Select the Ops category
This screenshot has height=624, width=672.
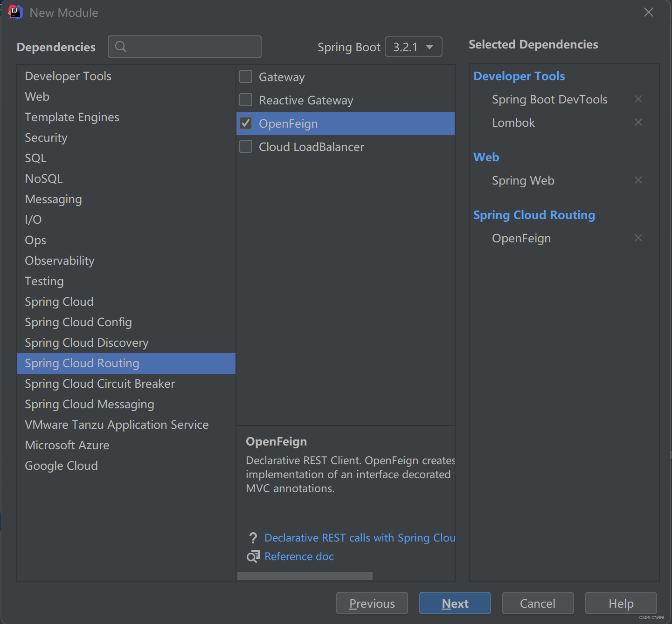(x=126, y=240)
